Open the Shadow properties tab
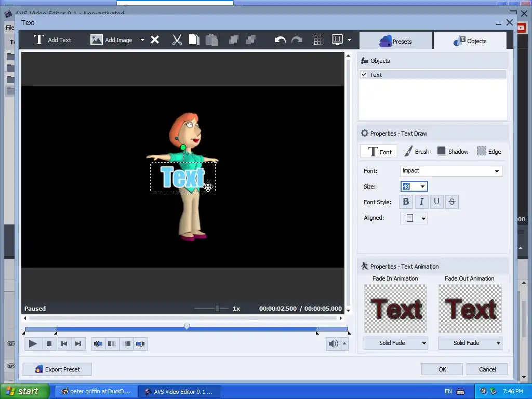This screenshot has width=532, height=399. point(453,152)
